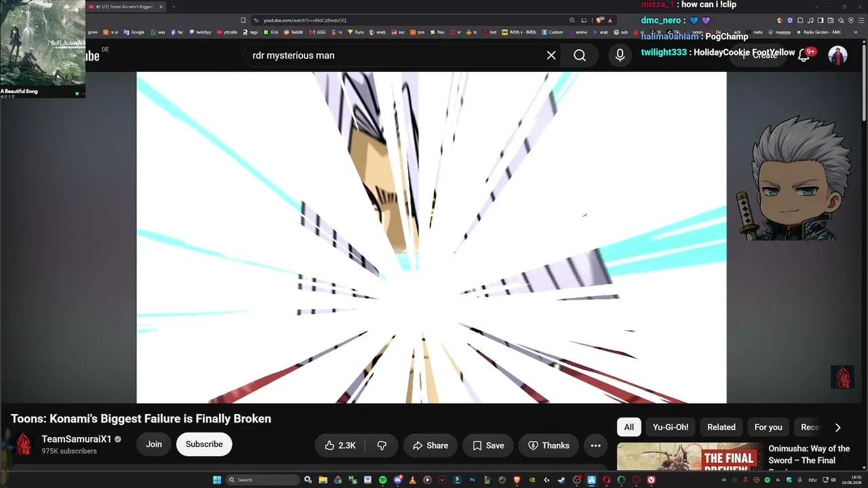Open more actions for the video
The image size is (868, 488).
coord(595,445)
